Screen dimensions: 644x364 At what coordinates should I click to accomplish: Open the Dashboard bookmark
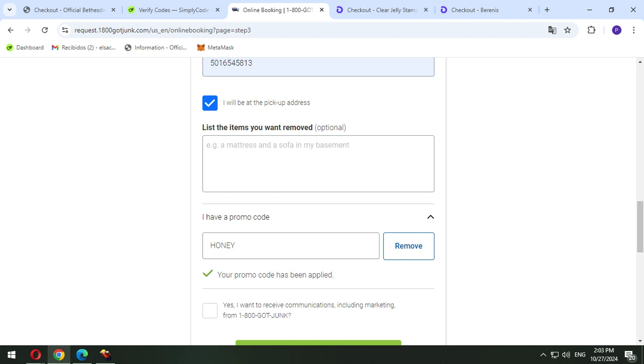click(25, 48)
